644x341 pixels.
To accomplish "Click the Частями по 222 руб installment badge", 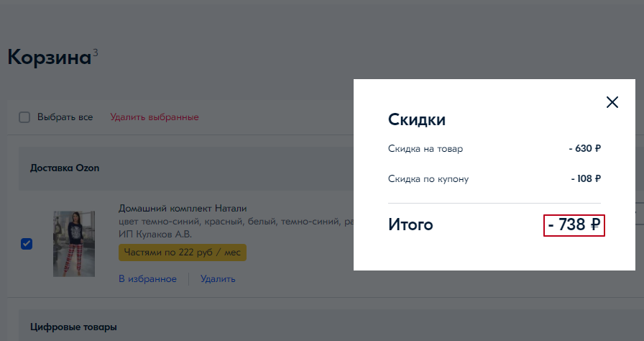I will 183,253.
